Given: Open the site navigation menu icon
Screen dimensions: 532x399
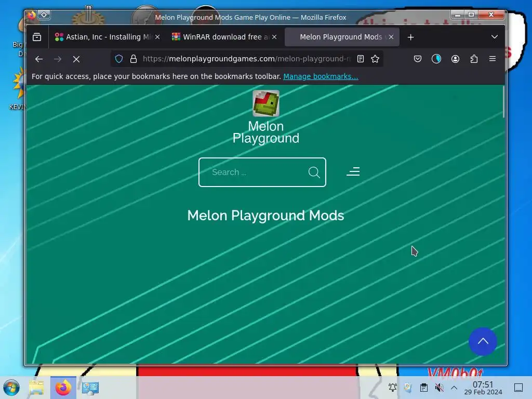Looking at the screenshot, I should (353, 171).
